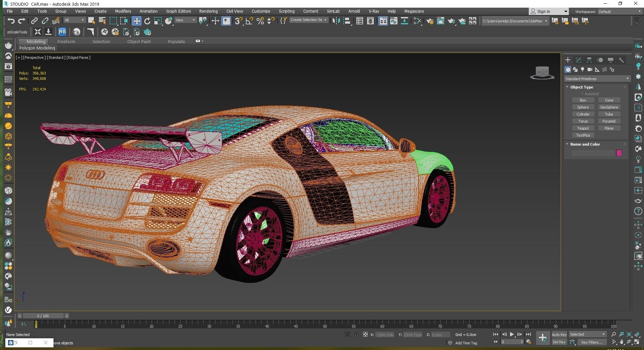Viewport: 644px width, 350px height.
Task: Switch to the Object Paint ribbon tab
Action: click(x=139, y=41)
